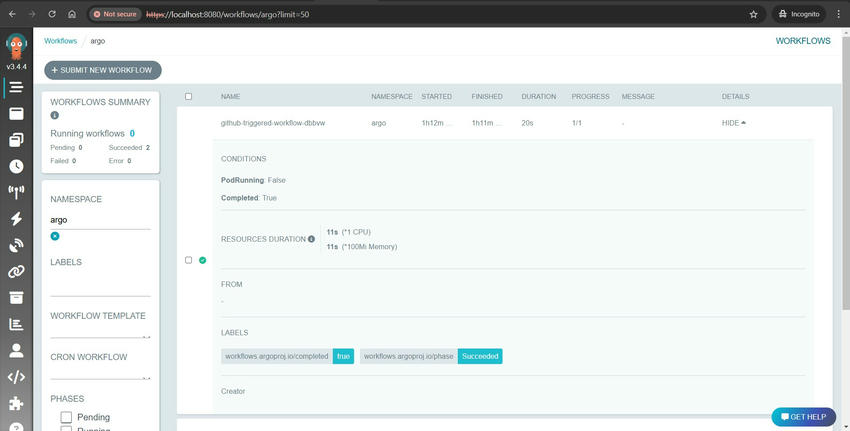The width and height of the screenshot is (850, 431).
Task: Click Workflows breadcrumb link
Action: click(61, 41)
